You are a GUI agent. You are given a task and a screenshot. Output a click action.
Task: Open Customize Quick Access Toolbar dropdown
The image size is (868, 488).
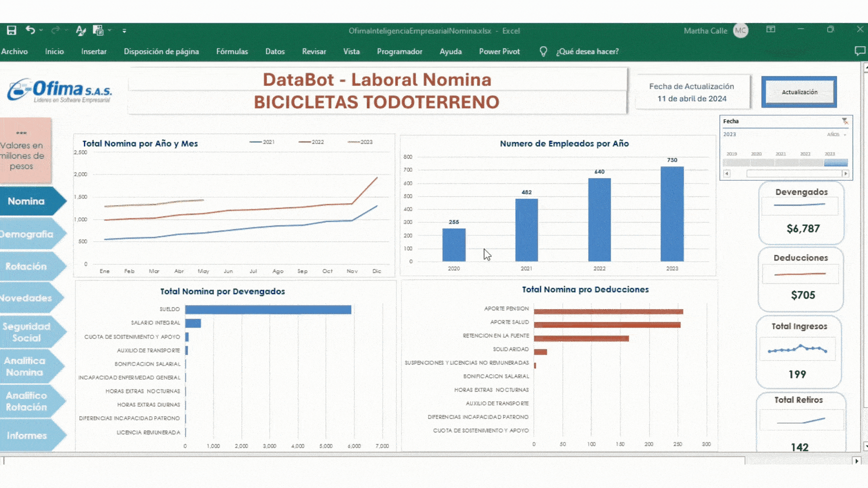pyautogui.click(x=124, y=31)
